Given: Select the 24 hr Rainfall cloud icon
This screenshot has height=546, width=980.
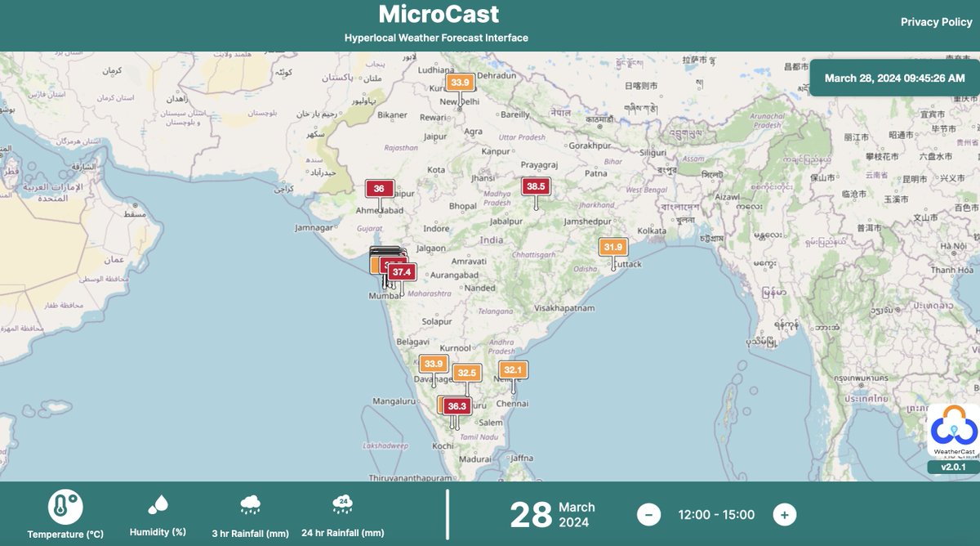Looking at the screenshot, I should coord(342,505).
